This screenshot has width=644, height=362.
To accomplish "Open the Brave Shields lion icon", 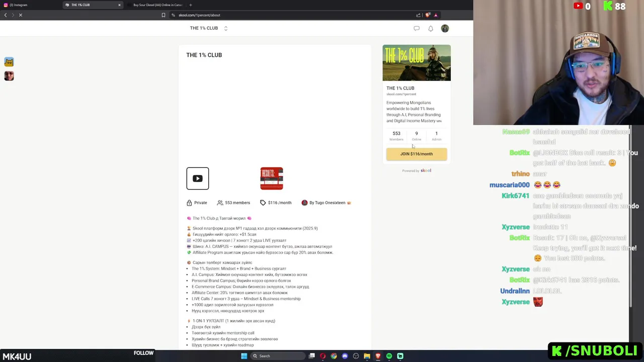I will point(428,15).
